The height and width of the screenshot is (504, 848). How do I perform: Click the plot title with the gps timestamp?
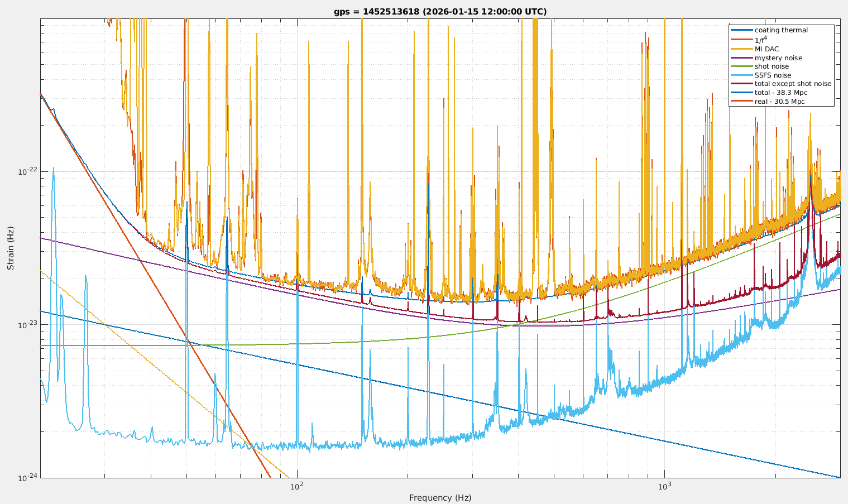pos(440,11)
